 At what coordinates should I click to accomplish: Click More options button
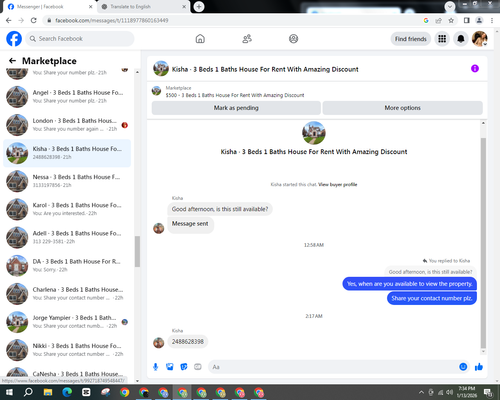tap(402, 108)
